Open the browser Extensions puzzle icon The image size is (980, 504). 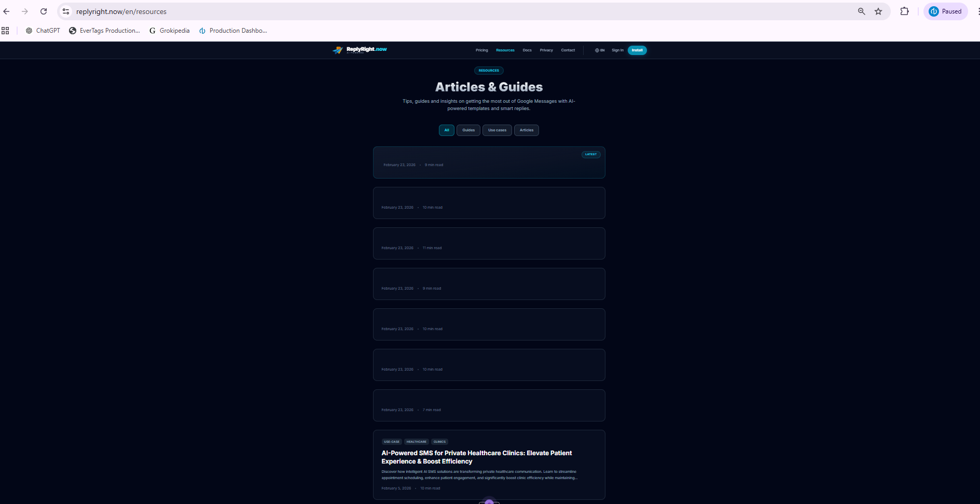(904, 11)
